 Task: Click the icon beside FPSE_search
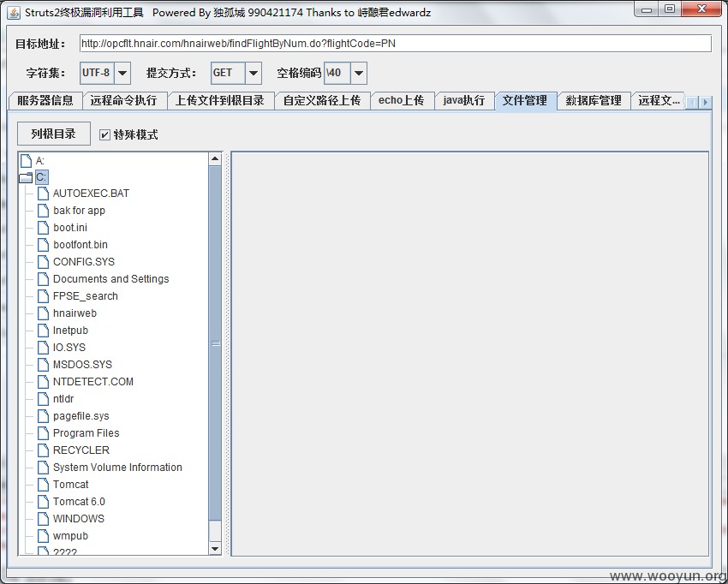coord(43,296)
